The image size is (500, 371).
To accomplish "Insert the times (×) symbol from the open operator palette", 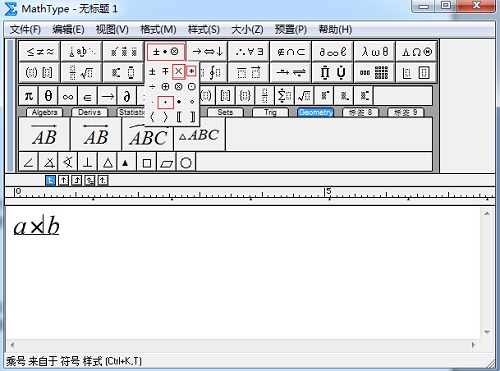I will [179, 71].
